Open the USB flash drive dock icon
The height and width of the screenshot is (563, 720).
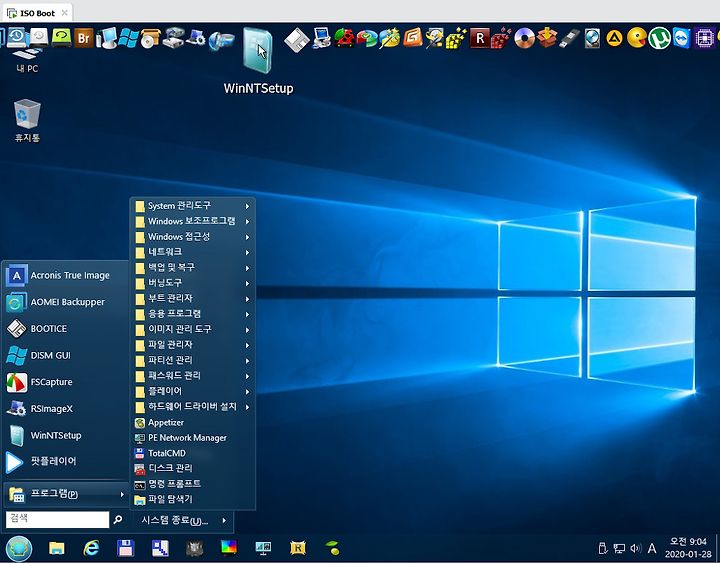point(569,39)
